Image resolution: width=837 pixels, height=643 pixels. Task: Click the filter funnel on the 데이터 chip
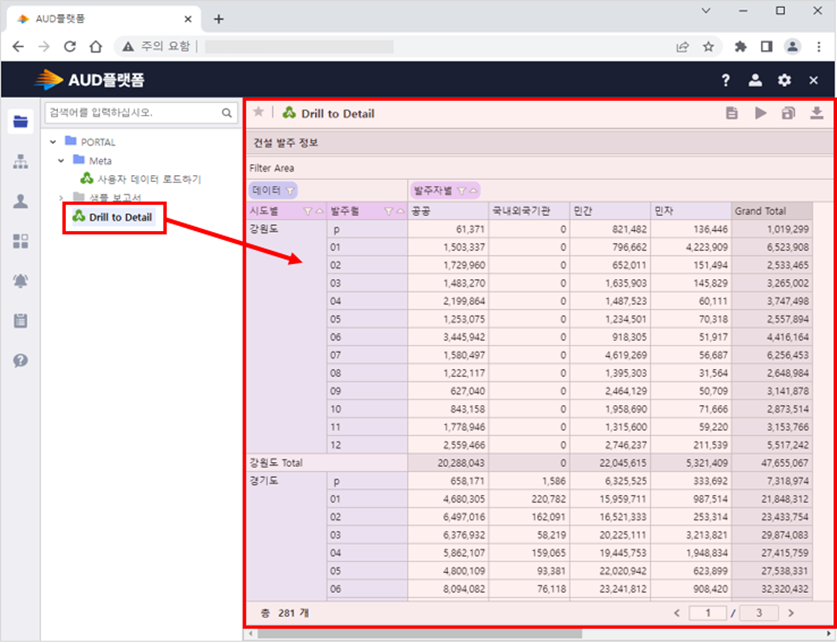click(x=290, y=190)
